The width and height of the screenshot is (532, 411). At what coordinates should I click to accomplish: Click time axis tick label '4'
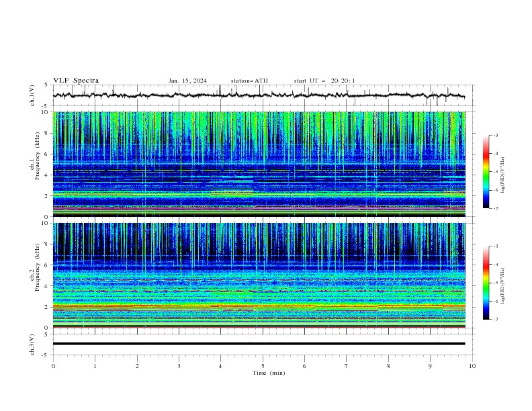coord(220,366)
